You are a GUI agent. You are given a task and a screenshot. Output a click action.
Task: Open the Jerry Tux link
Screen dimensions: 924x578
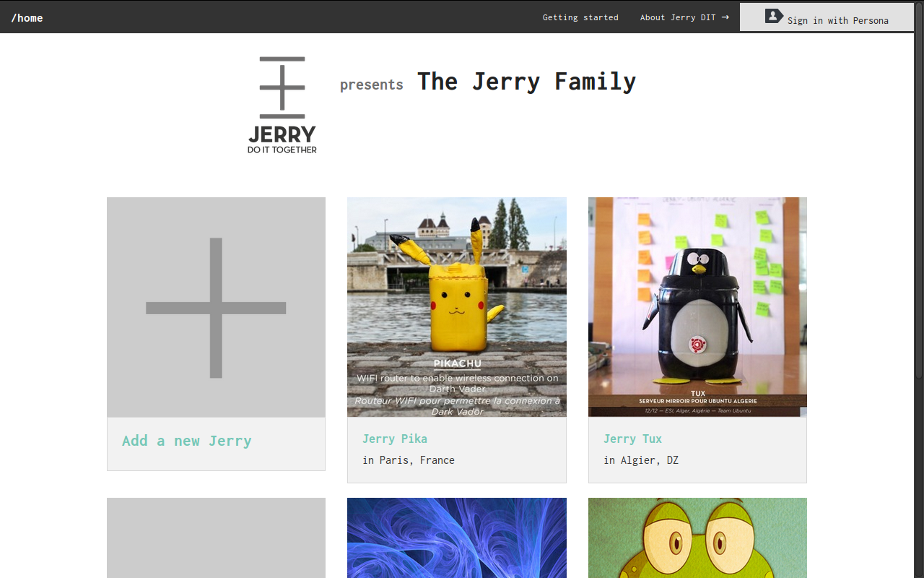point(632,439)
